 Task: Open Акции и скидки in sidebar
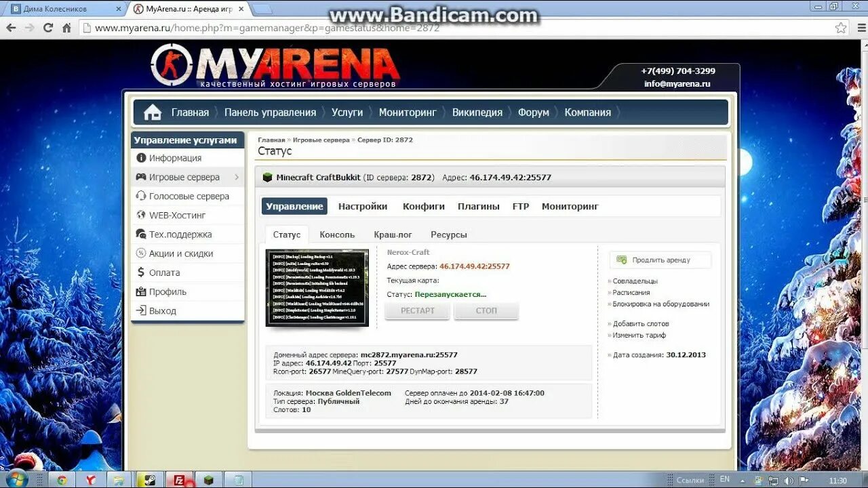click(181, 253)
